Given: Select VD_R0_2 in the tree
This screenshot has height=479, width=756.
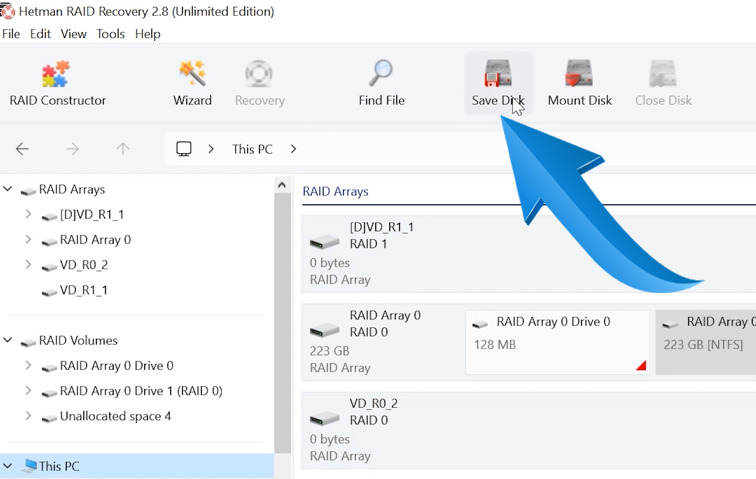Looking at the screenshot, I should click(x=84, y=265).
